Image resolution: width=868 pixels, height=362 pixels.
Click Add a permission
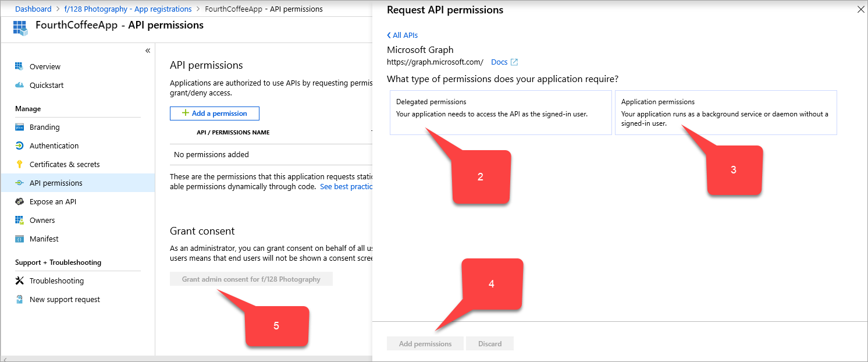214,113
